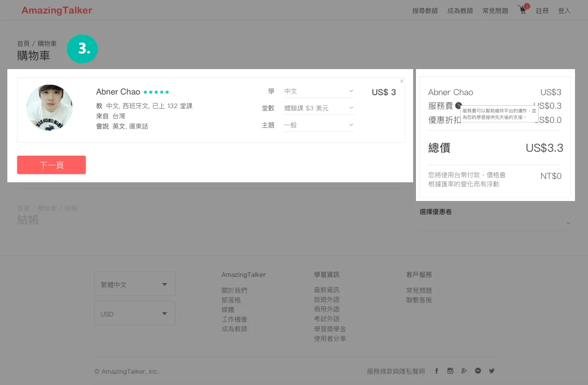Click the five-star rating beside Abner Chao
Viewport: 588px width, 385px height.
click(x=156, y=92)
